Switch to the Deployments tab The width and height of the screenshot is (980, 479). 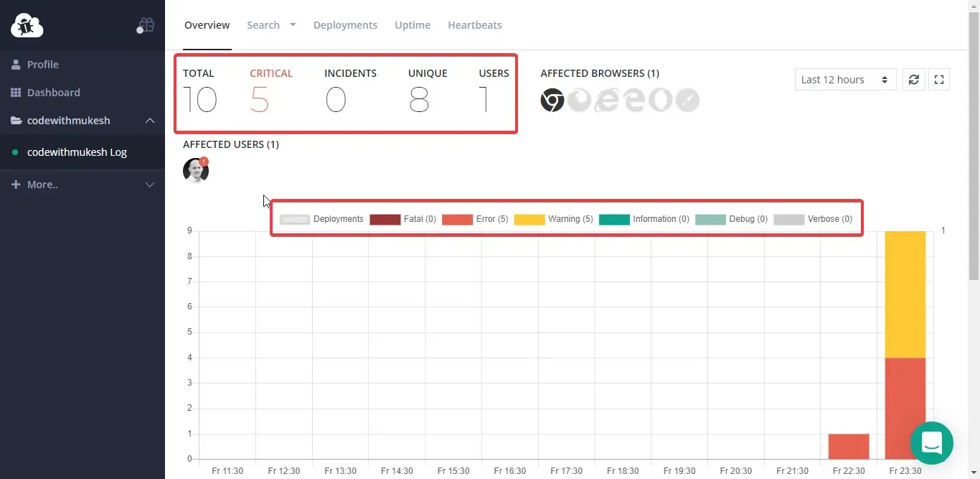coord(345,25)
